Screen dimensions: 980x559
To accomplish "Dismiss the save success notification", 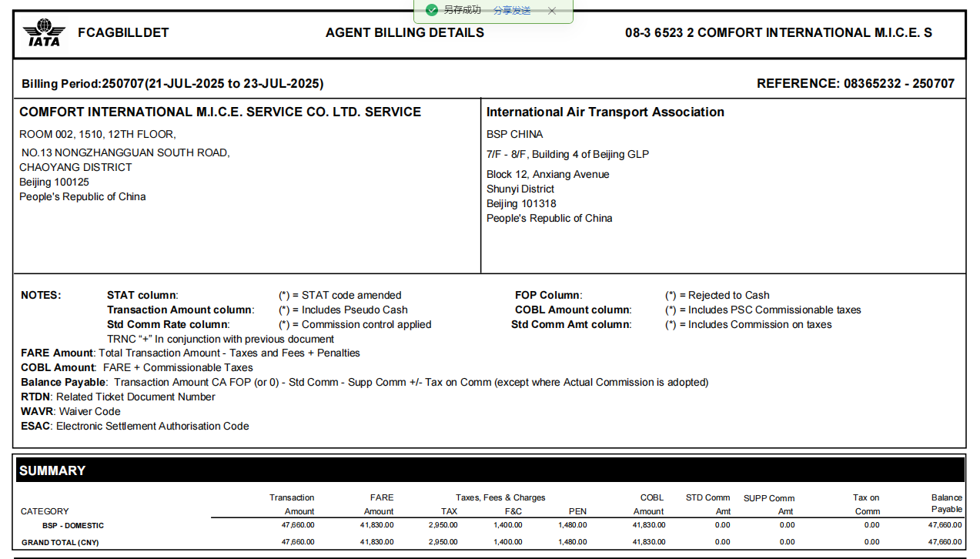I will coord(552,11).
